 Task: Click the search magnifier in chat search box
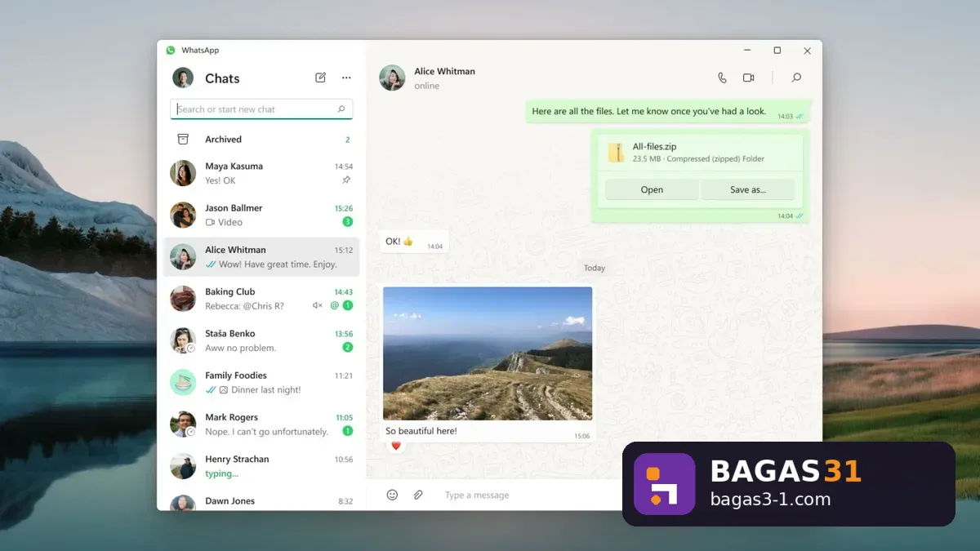[341, 109]
